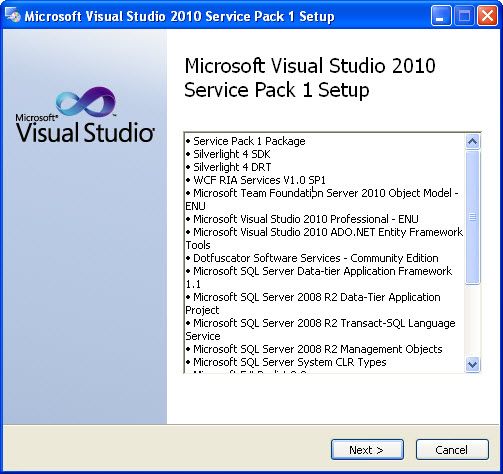The height and width of the screenshot is (474, 503).
Task: Select SQL Server 2008 R2 Management Objects entry
Action: [x=314, y=349]
